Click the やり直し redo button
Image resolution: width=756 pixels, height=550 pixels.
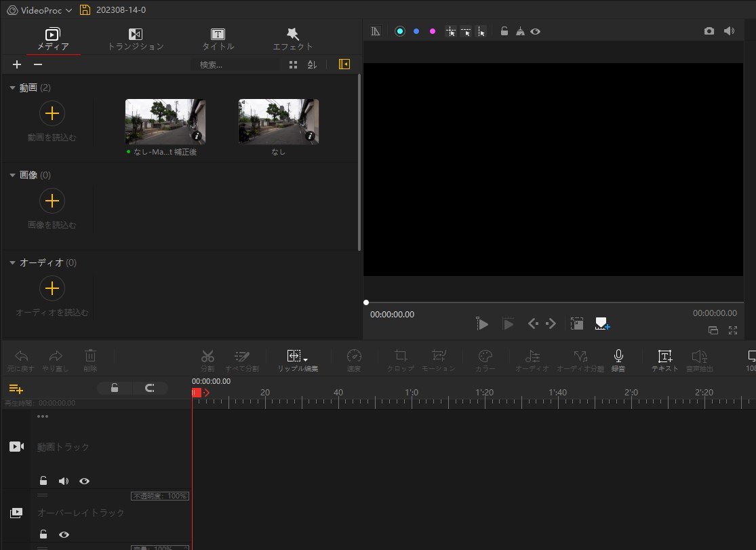pos(56,361)
